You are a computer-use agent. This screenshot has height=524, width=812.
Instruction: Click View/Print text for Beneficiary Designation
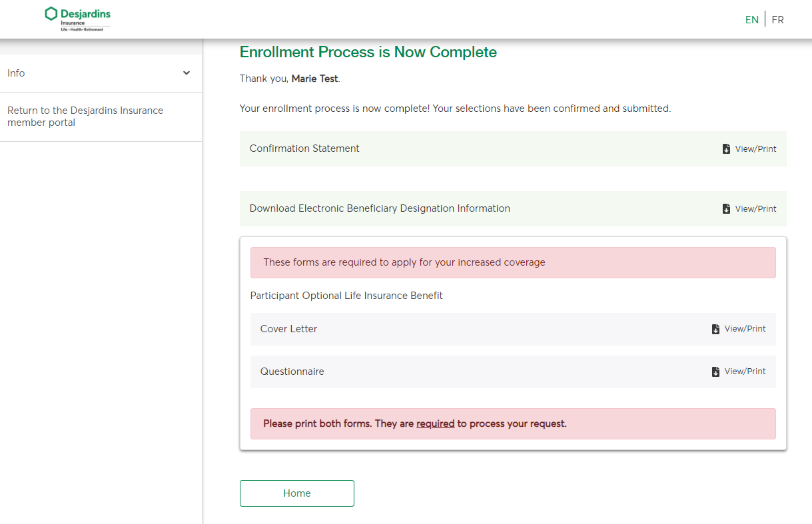point(755,209)
